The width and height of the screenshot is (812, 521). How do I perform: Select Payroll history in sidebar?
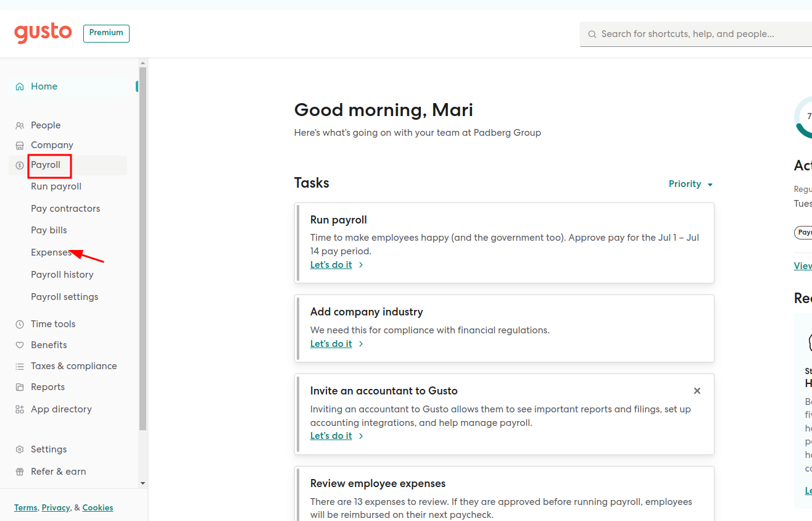(x=62, y=275)
